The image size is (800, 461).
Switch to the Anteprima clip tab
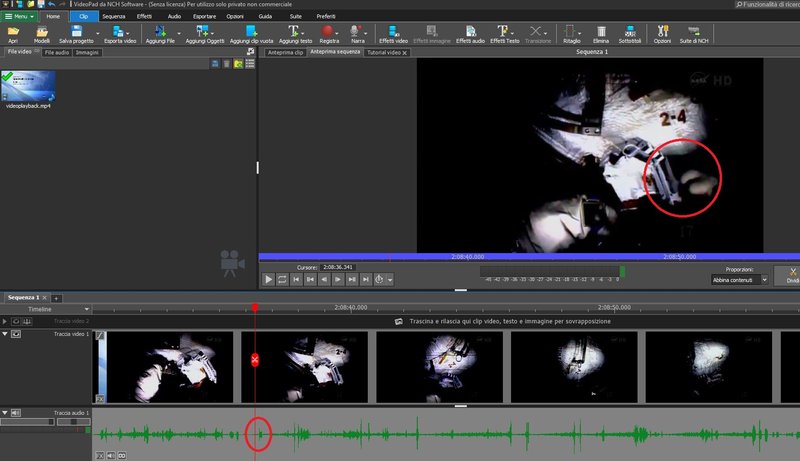[285, 53]
